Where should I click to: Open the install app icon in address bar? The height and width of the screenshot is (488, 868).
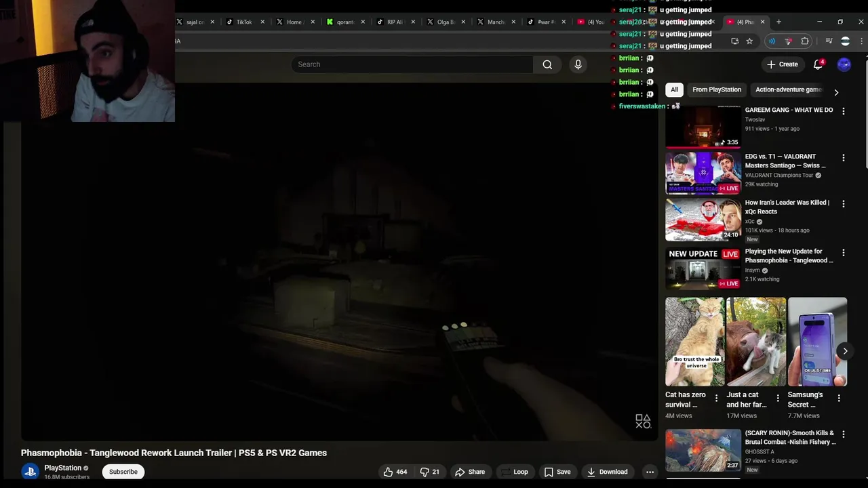point(734,41)
